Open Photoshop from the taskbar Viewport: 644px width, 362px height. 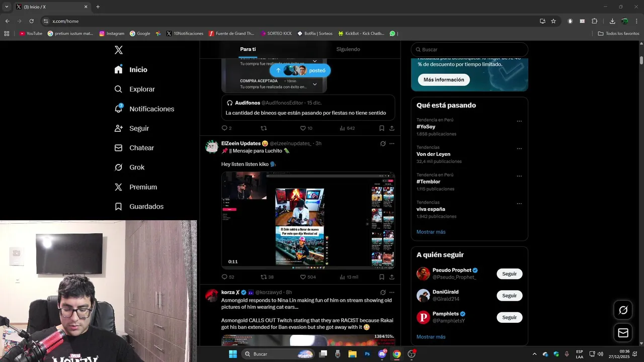pyautogui.click(x=367, y=354)
